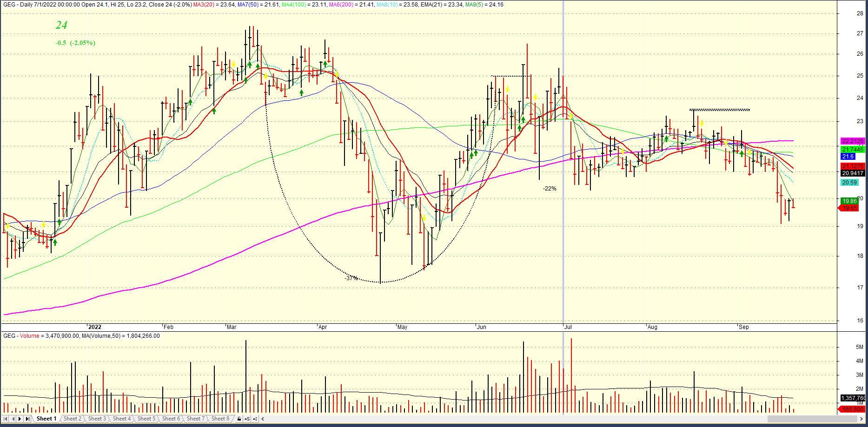
Task: Click the chart horizontal scrollbar track
Action: point(558,419)
